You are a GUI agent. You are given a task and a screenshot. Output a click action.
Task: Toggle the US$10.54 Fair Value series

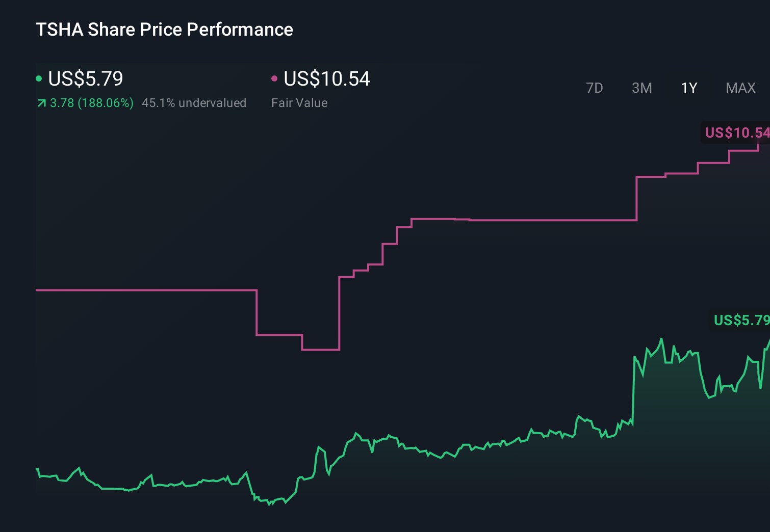pos(326,79)
